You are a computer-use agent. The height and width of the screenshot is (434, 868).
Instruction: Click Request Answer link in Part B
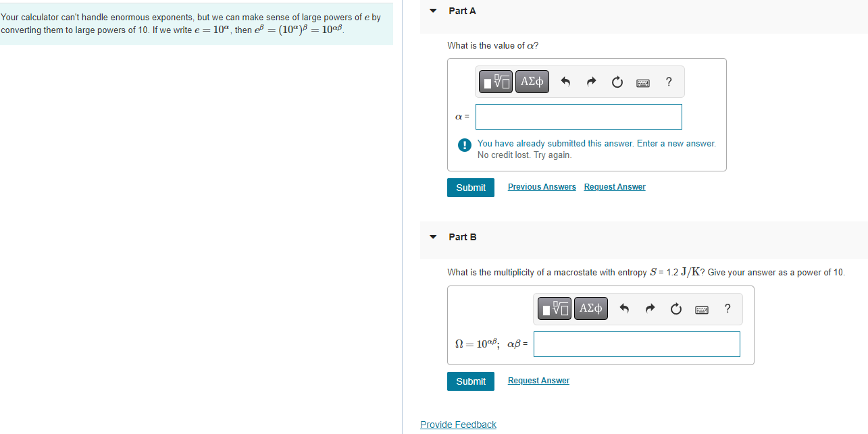538,381
